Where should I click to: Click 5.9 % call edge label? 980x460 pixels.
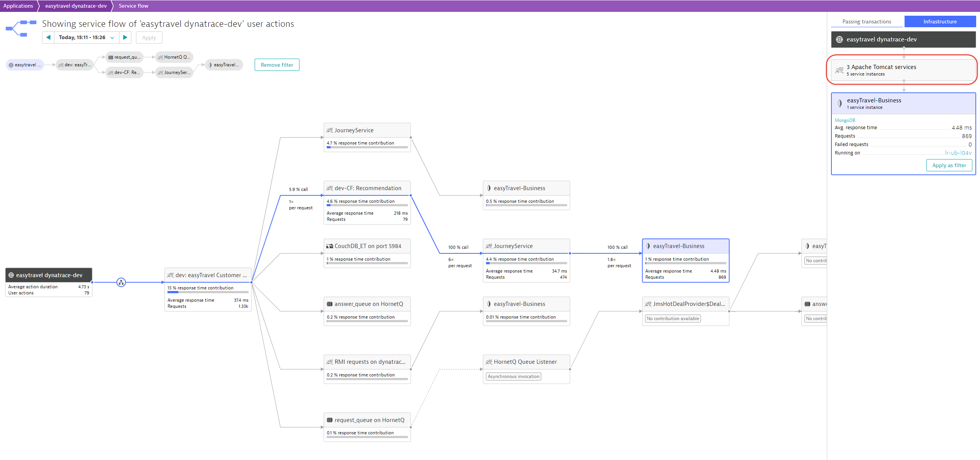[298, 189]
